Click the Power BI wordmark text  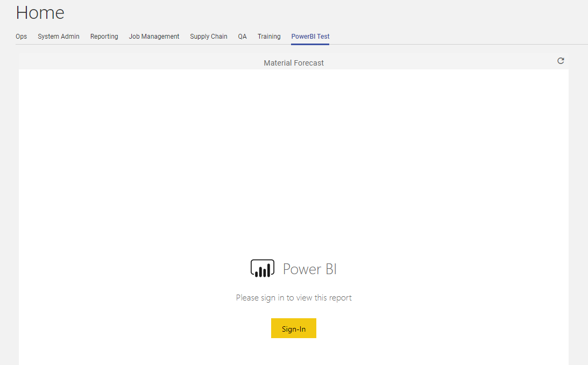pos(310,269)
